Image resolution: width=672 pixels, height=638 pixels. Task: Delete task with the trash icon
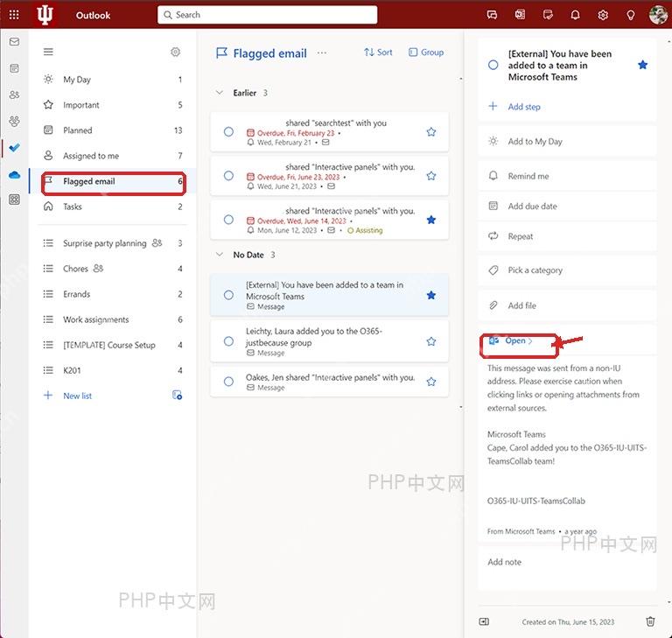click(650, 621)
